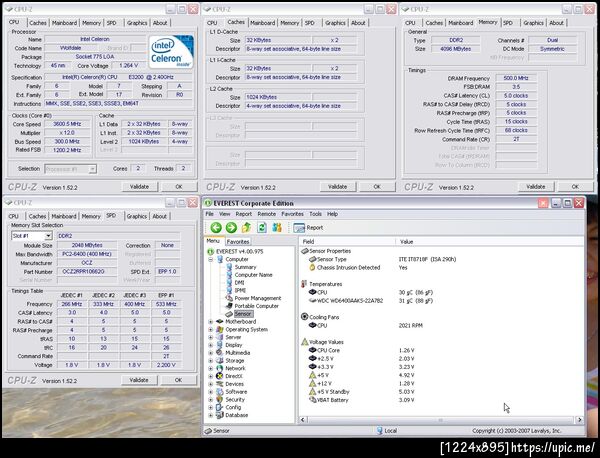Click the Report toolbar button

tap(308, 228)
